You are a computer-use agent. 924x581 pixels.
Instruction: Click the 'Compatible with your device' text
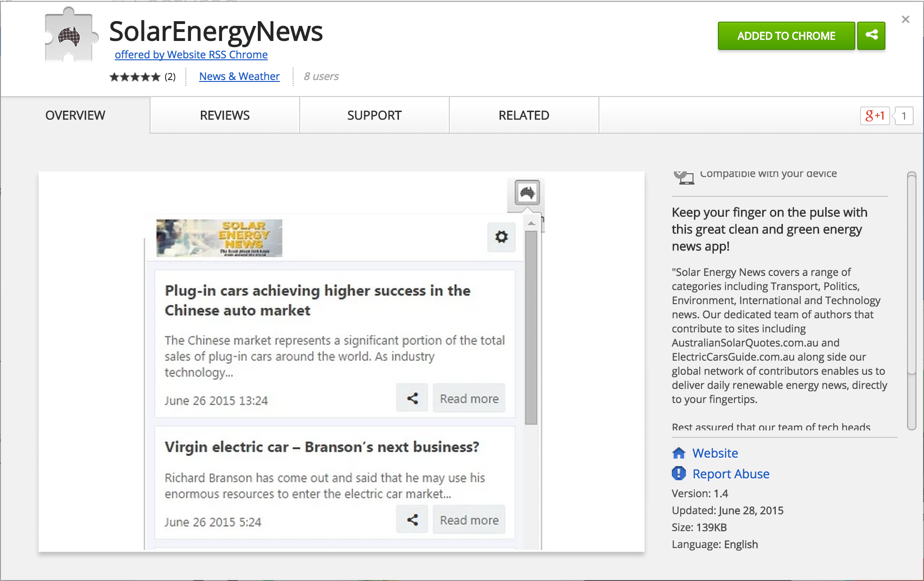768,174
